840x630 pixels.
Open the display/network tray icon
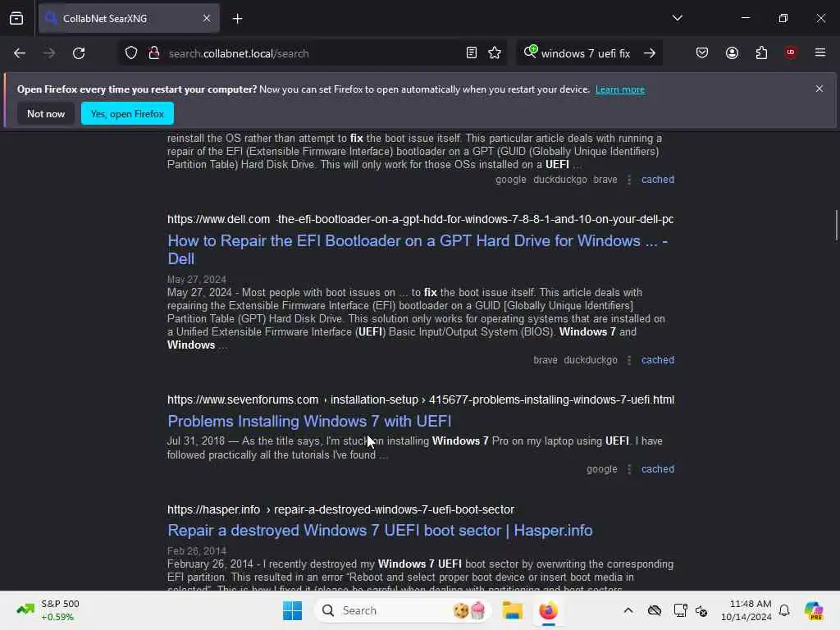pyautogui.click(x=680, y=610)
